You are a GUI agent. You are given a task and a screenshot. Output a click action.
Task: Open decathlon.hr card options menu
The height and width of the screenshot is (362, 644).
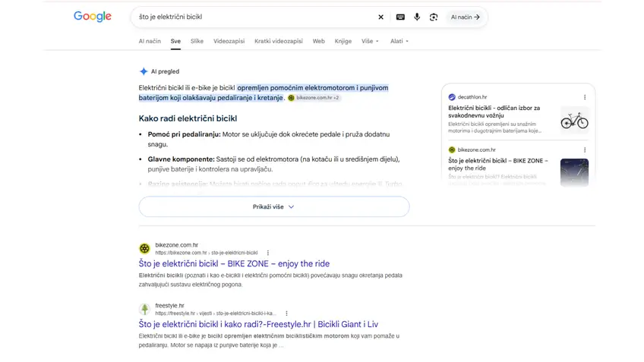point(585,97)
